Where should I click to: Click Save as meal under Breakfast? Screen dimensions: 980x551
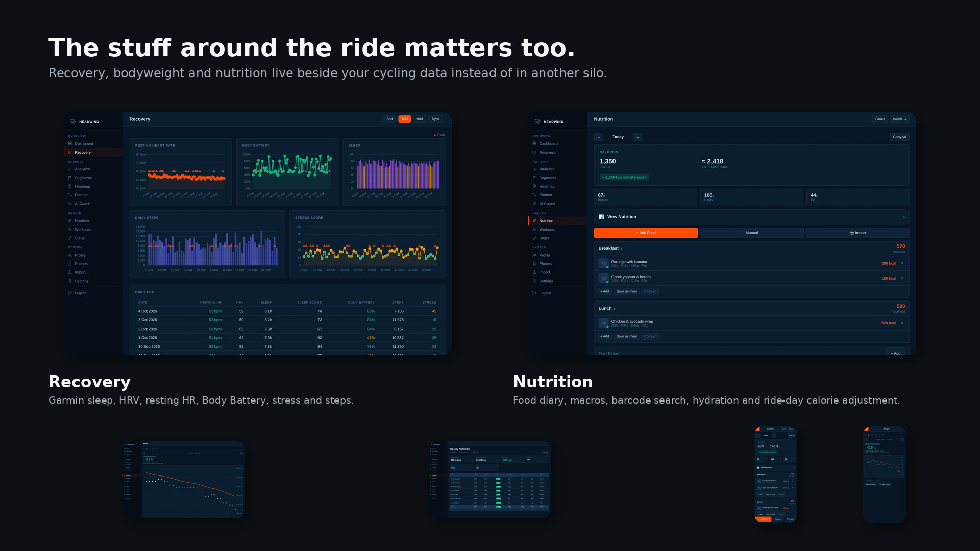(626, 292)
